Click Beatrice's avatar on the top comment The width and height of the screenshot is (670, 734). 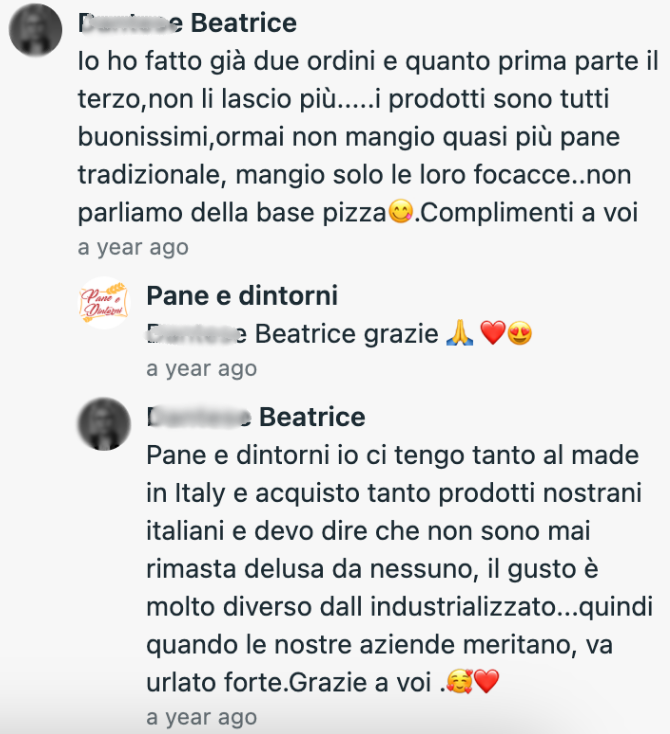point(36,29)
